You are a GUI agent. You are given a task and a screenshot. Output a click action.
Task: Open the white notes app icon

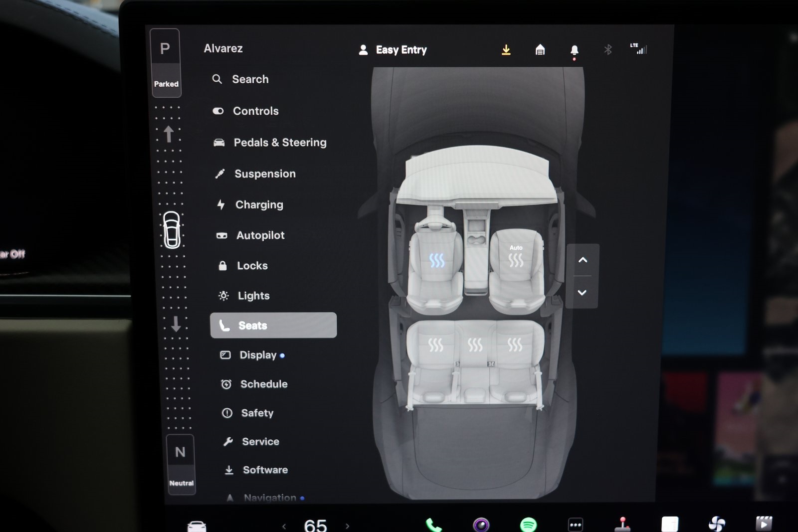coord(670,524)
